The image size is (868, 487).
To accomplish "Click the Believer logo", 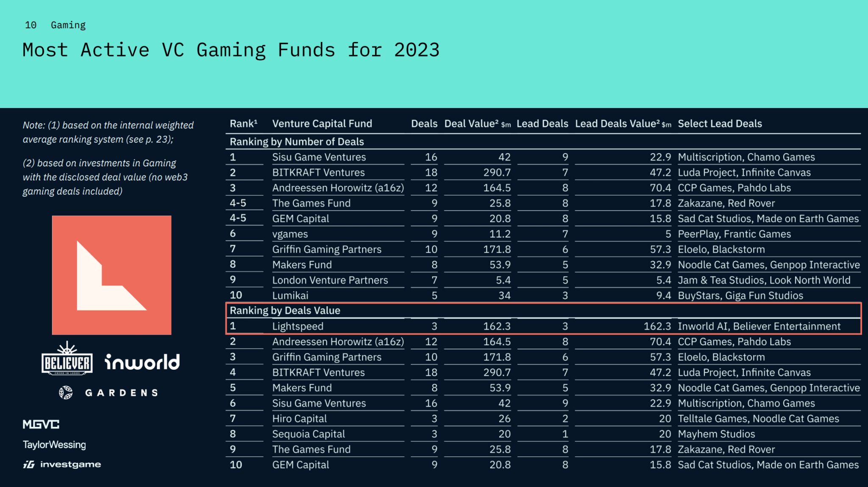I will [x=67, y=358].
